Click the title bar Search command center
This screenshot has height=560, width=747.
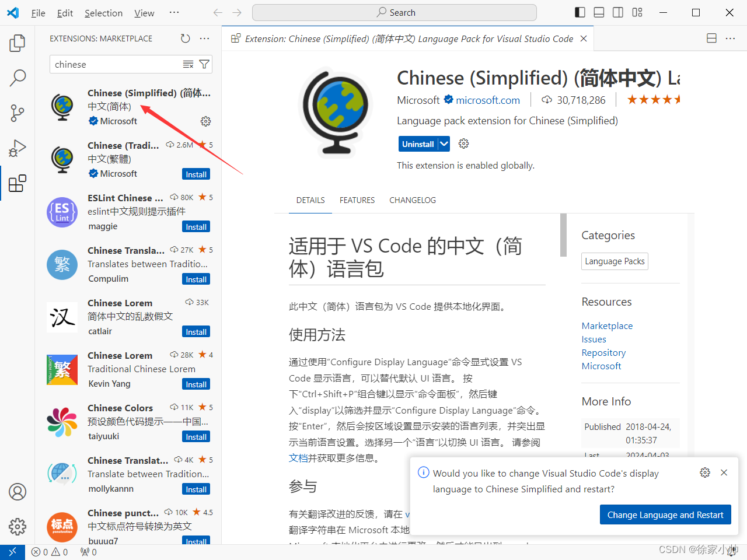point(395,12)
